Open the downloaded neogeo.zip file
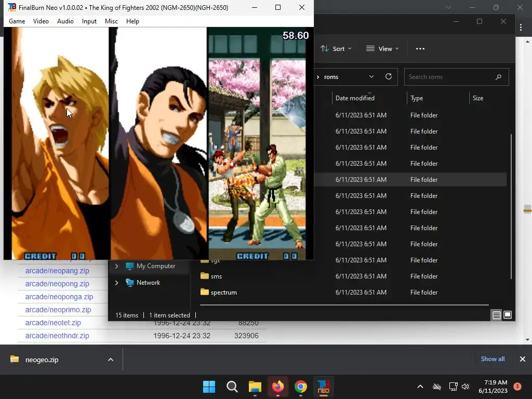Screen dimensions: 532x399 42,360
